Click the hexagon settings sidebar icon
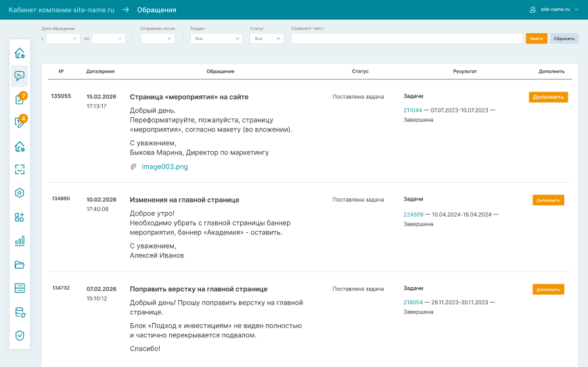 pyautogui.click(x=20, y=193)
